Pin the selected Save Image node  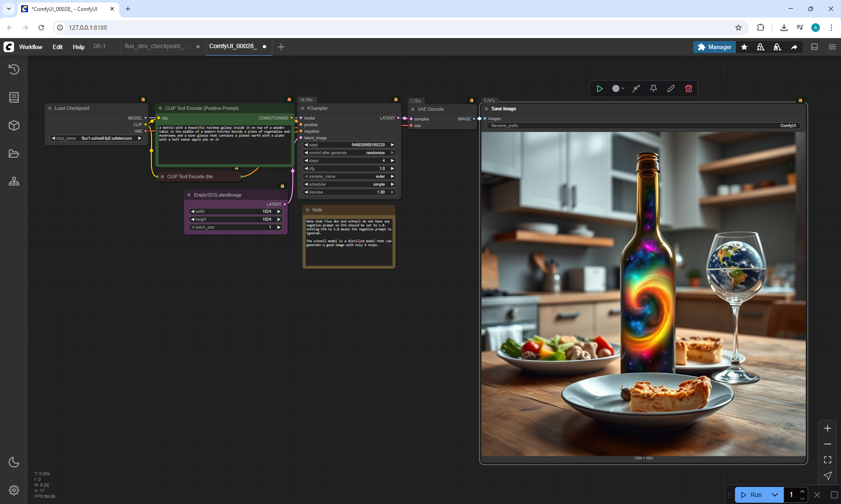pos(653,88)
